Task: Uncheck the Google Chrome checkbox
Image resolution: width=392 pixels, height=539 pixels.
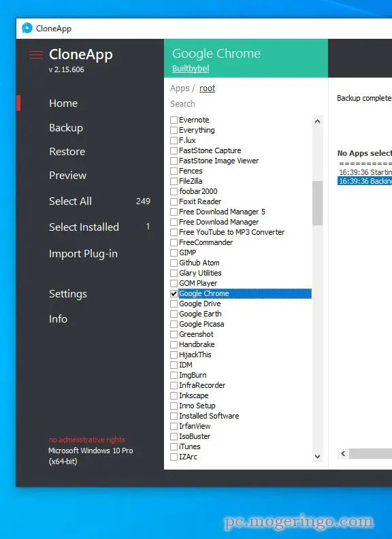Action: coord(174,293)
